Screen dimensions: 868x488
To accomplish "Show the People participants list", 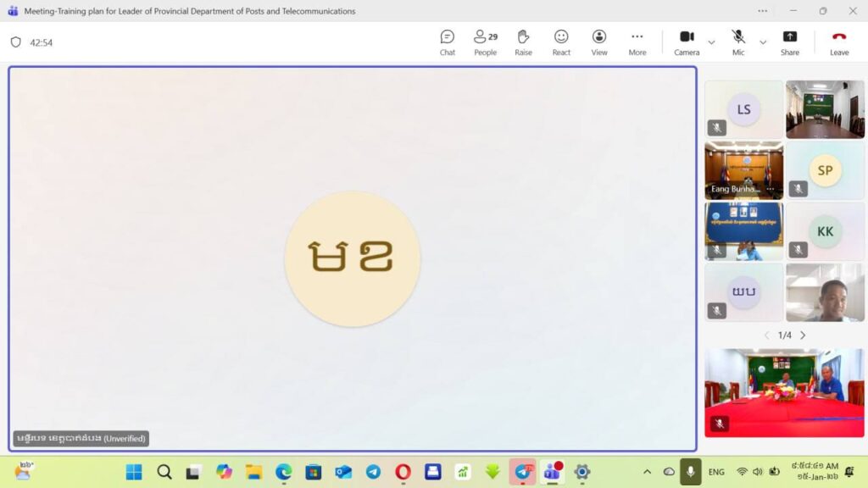I will pos(485,42).
